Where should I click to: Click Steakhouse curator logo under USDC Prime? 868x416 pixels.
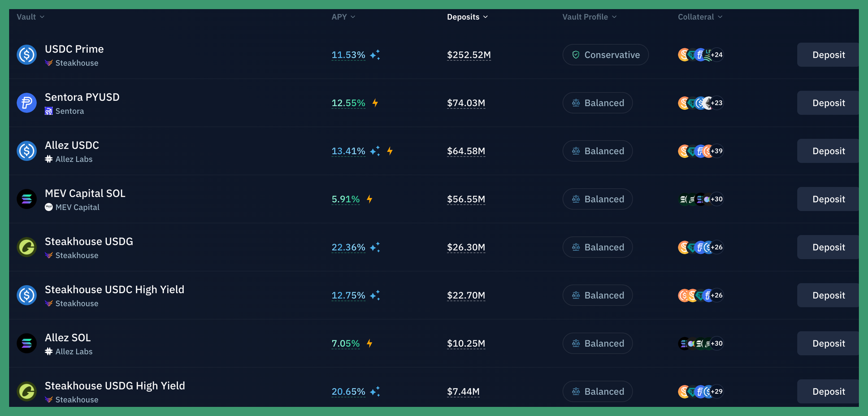coord(49,63)
